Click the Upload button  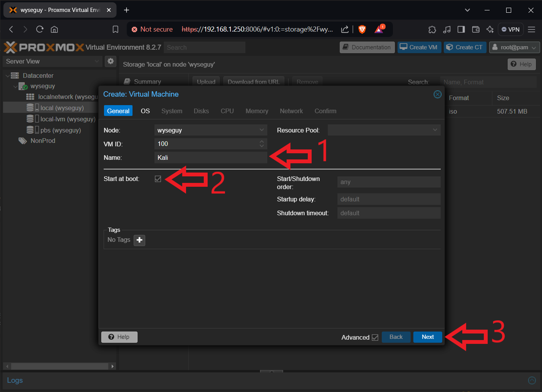[206, 82]
